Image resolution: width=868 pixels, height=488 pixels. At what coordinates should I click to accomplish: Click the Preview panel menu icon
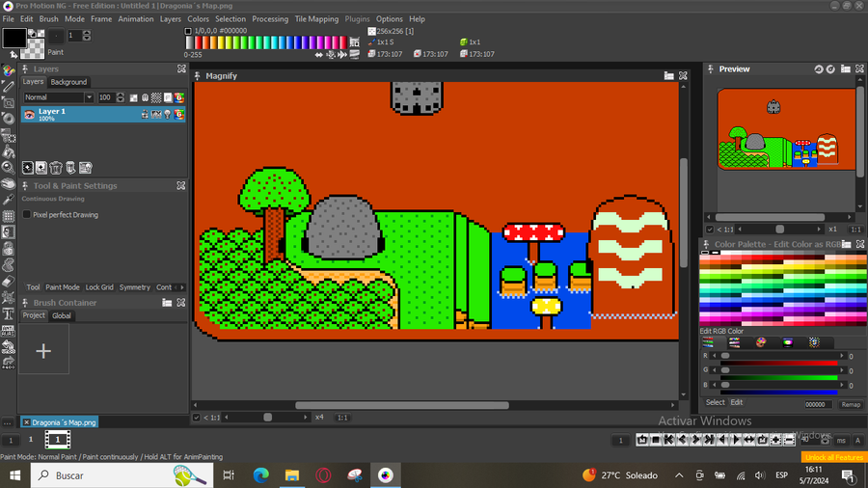[845, 69]
